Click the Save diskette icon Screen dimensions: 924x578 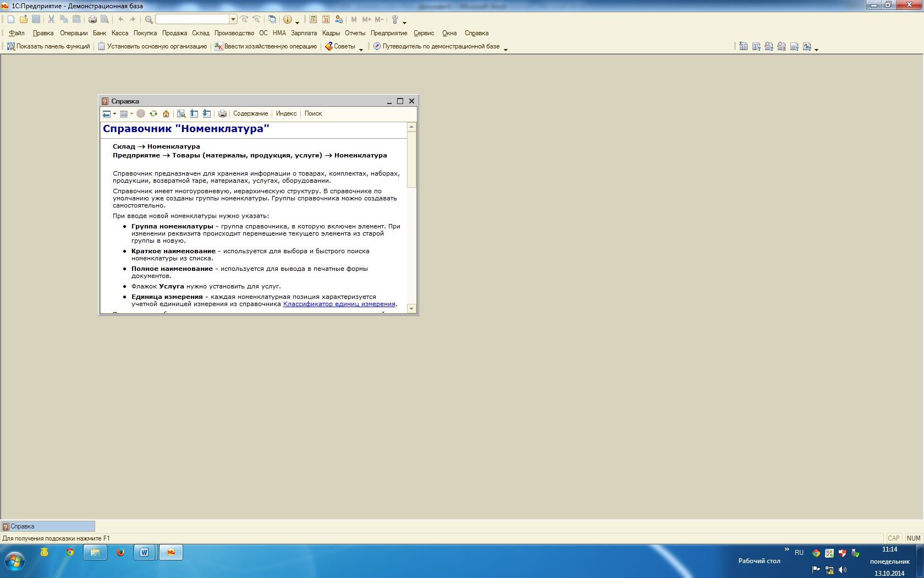click(x=36, y=19)
